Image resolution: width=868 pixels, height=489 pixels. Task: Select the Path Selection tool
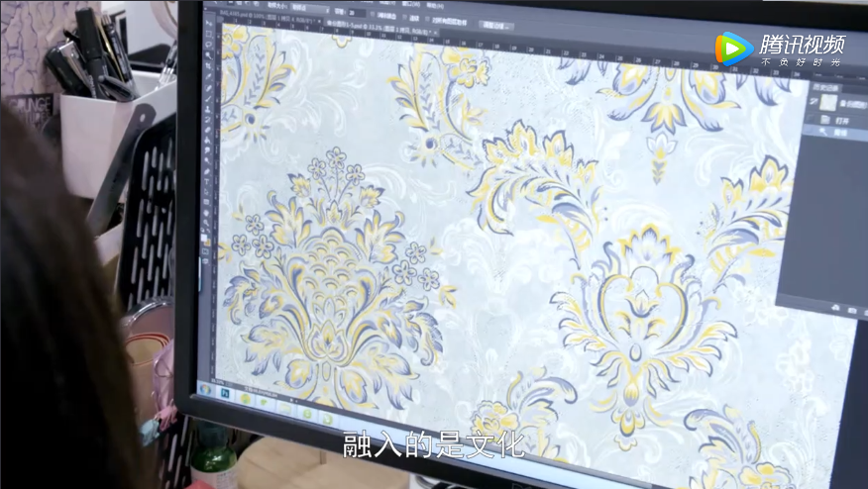pos(206,192)
